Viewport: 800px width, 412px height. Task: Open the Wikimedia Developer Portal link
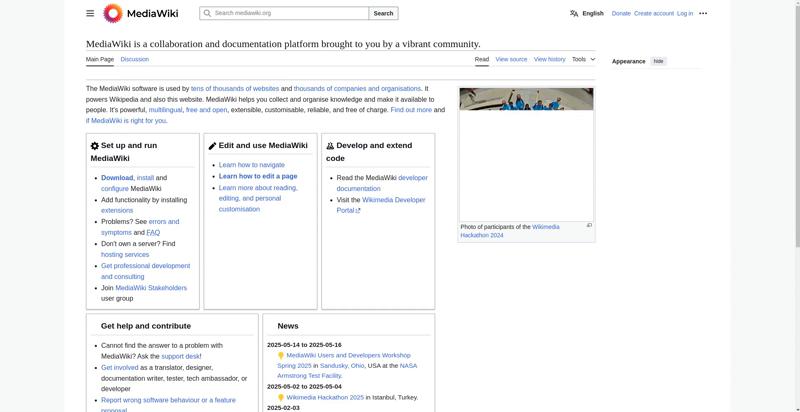(x=381, y=205)
